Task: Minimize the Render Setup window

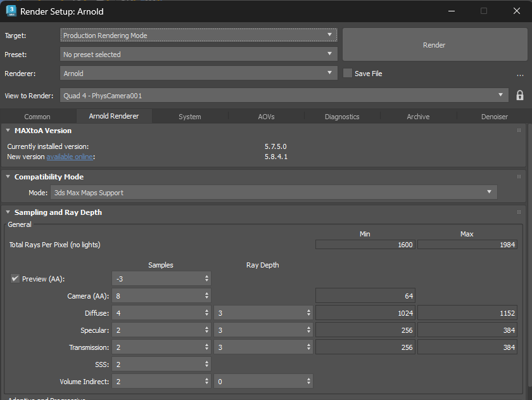Action: tap(451, 11)
